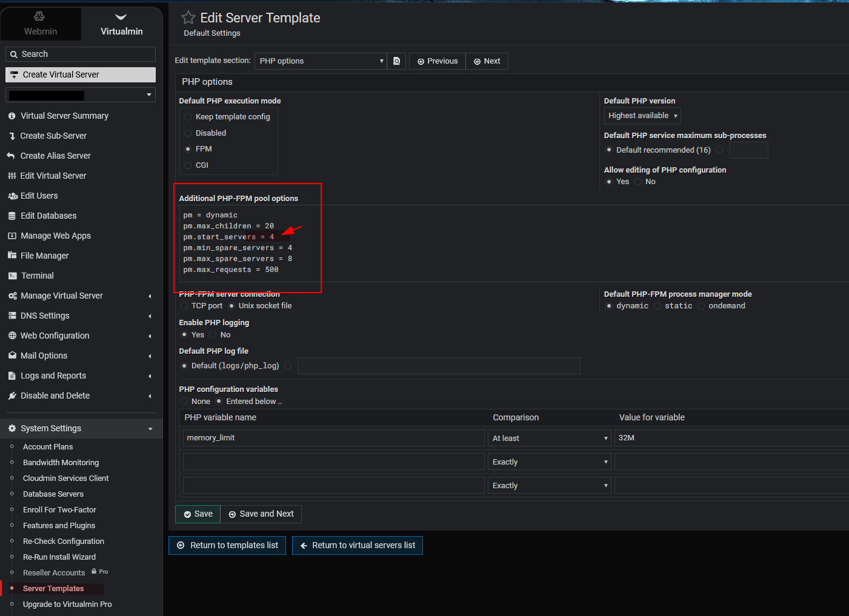Click the search icon button next to template section

(x=397, y=61)
